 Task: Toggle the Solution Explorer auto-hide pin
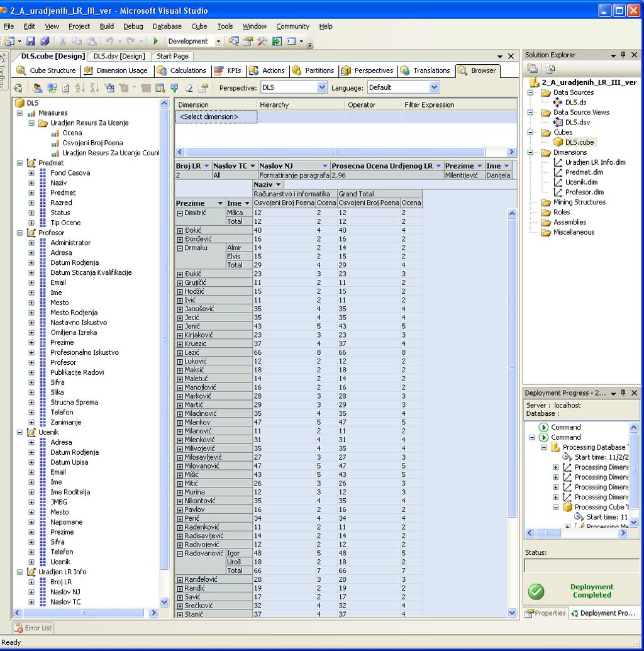(623, 55)
